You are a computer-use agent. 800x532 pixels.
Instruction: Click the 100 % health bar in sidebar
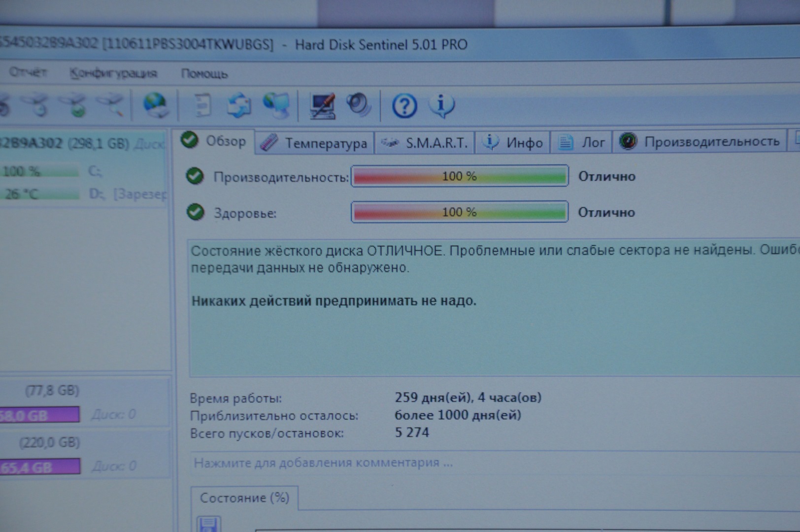[x=39, y=171]
